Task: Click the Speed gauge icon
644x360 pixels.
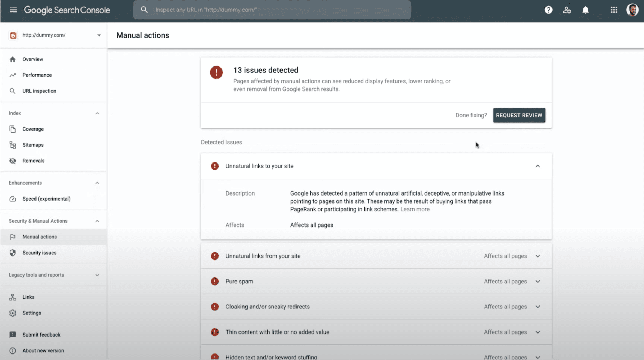Action: 13,199
